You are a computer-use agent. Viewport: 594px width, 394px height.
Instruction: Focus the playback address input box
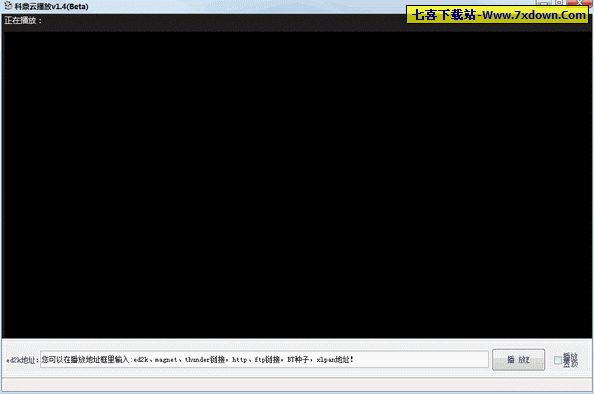pyautogui.click(x=264, y=359)
